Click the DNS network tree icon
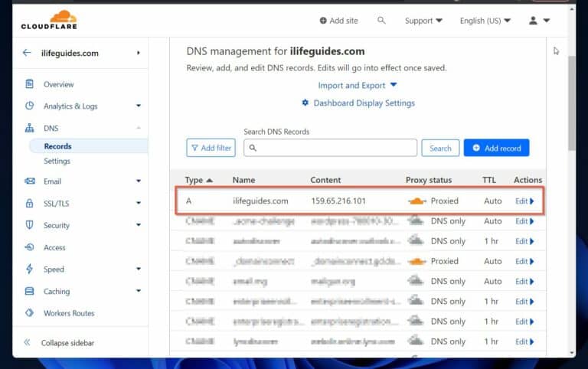 point(29,128)
